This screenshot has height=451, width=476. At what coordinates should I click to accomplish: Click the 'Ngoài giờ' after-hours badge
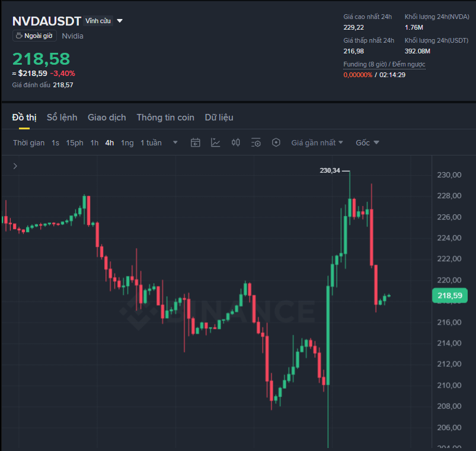tap(34, 36)
